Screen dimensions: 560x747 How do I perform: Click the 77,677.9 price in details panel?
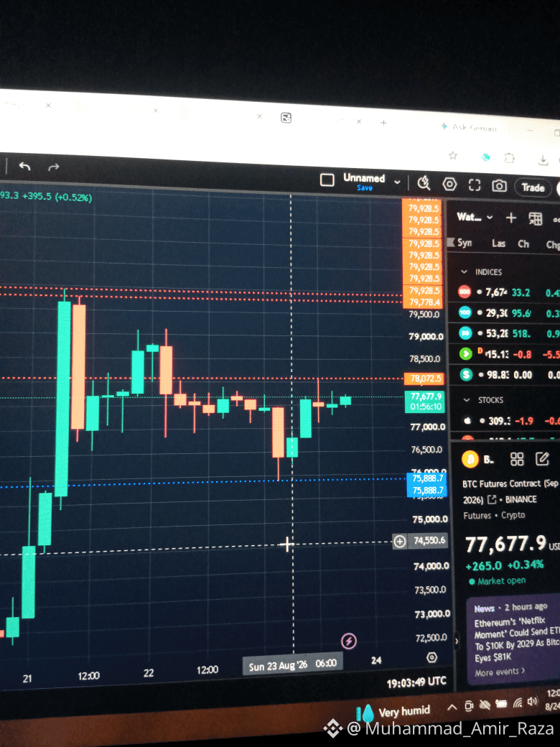pyautogui.click(x=505, y=544)
